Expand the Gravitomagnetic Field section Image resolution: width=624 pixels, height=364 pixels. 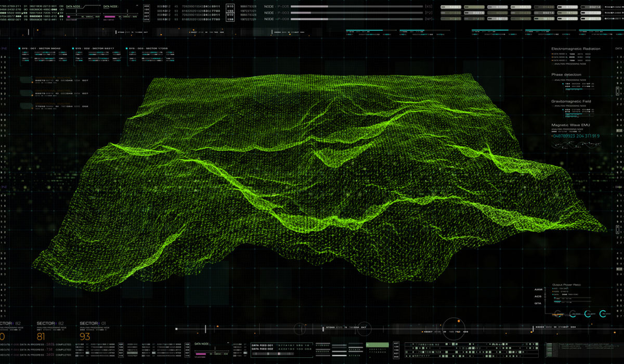[x=571, y=101]
